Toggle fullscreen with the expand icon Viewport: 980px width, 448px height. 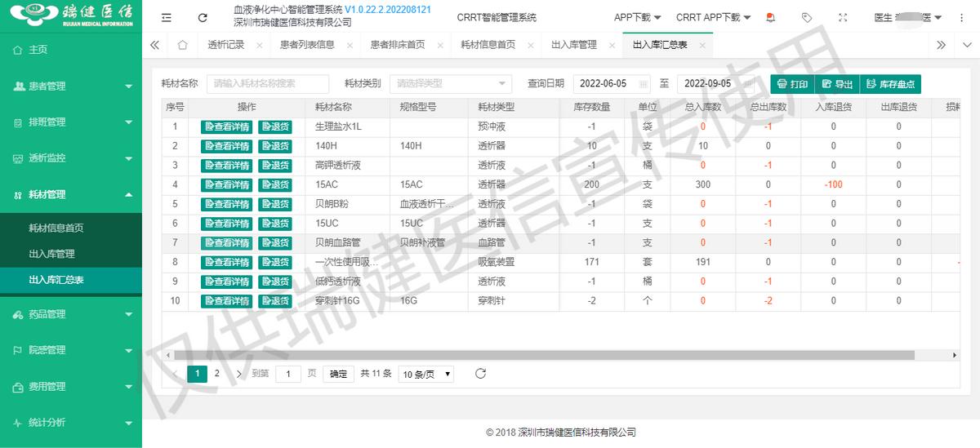pos(843,17)
